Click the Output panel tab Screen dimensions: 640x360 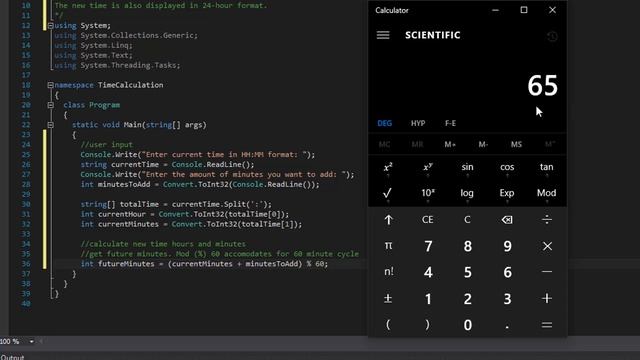coord(12,357)
